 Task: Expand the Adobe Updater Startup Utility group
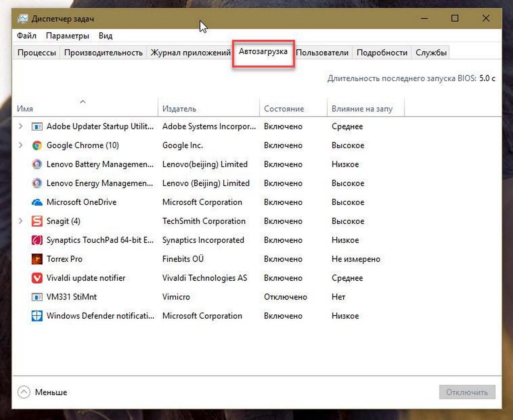click(21, 126)
